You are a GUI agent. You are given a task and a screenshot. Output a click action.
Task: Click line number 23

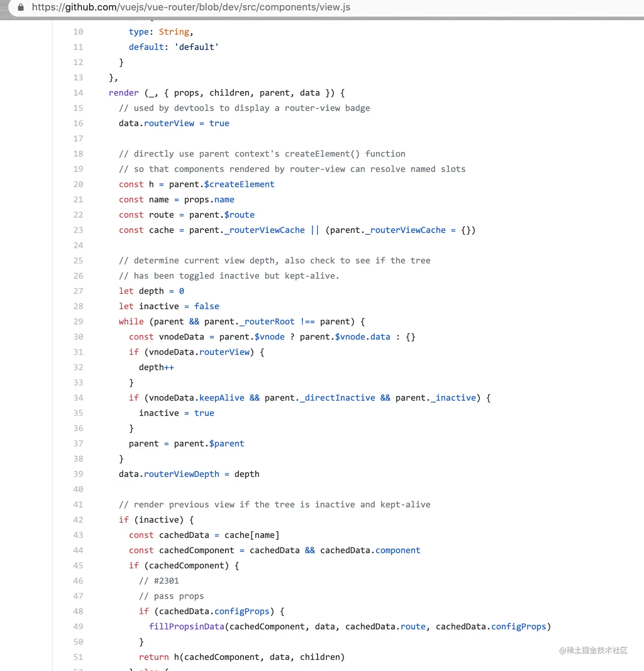[78, 230]
